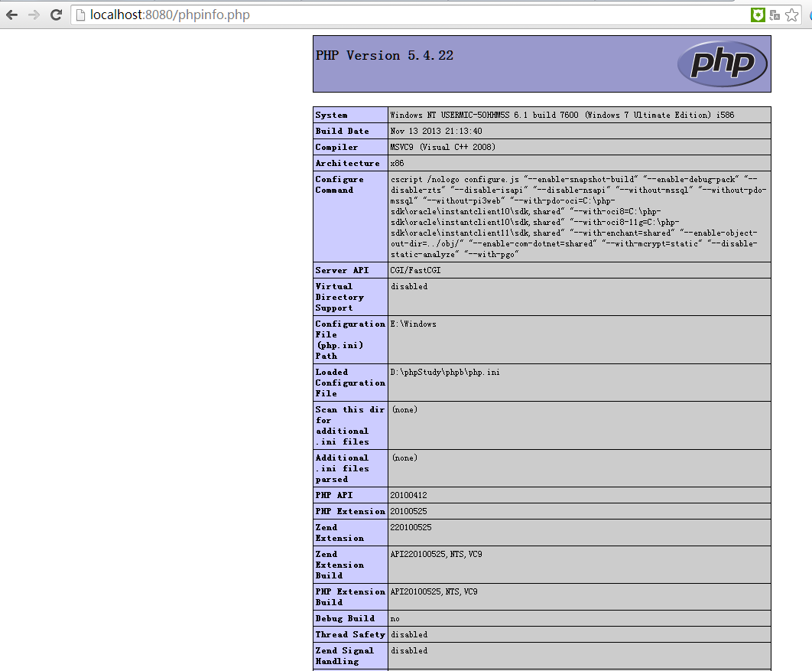The width and height of the screenshot is (812, 671).
Task: Click the Thread Safety label cell
Action: click(350, 634)
